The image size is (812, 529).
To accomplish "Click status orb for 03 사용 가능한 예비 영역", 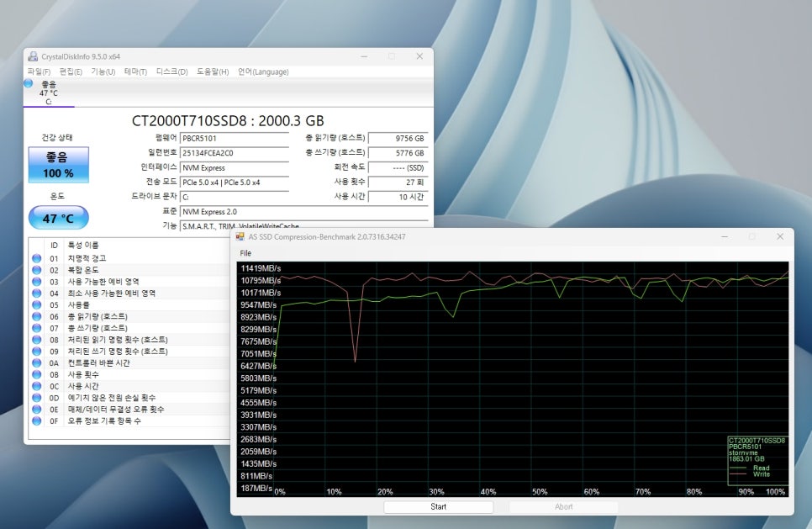I will [x=37, y=282].
